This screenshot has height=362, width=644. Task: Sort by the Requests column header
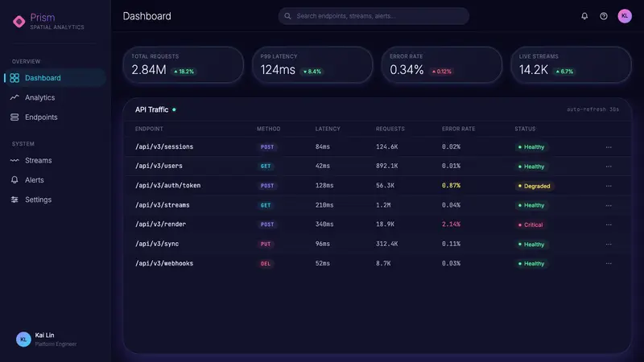[390, 129]
